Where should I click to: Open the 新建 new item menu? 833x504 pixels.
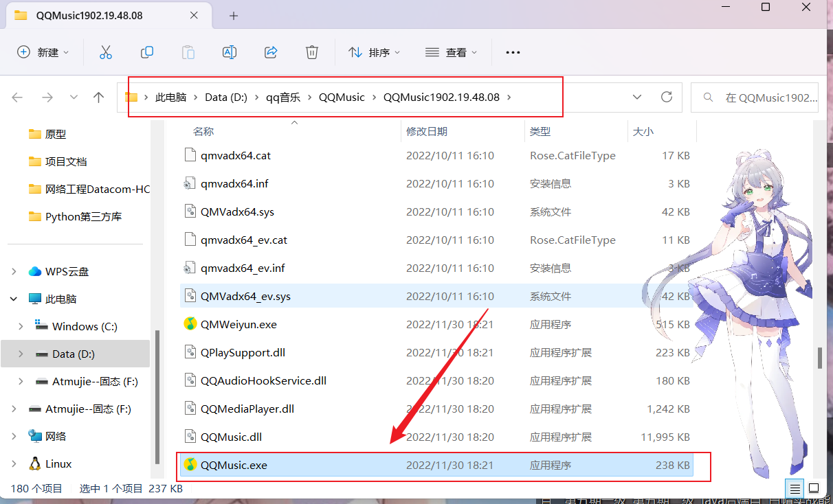click(x=43, y=52)
